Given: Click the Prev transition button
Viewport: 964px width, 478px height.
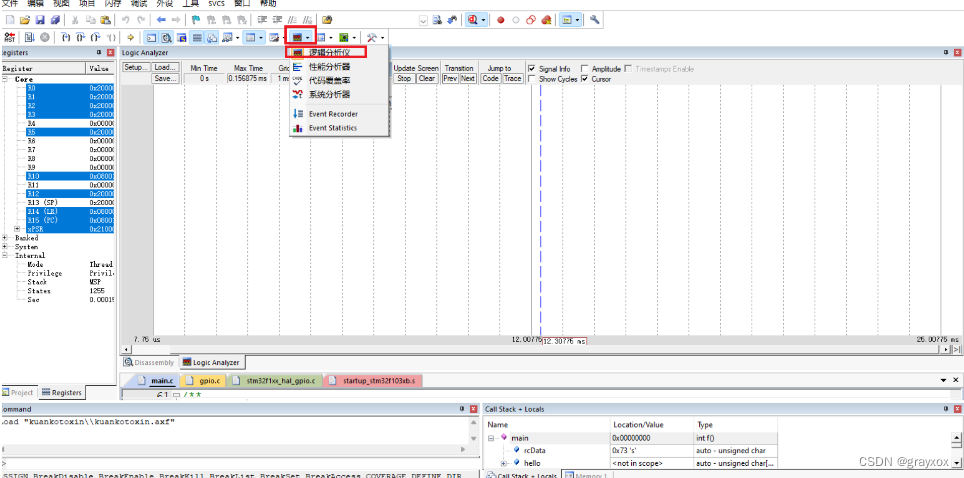Looking at the screenshot, I should 451,78.
